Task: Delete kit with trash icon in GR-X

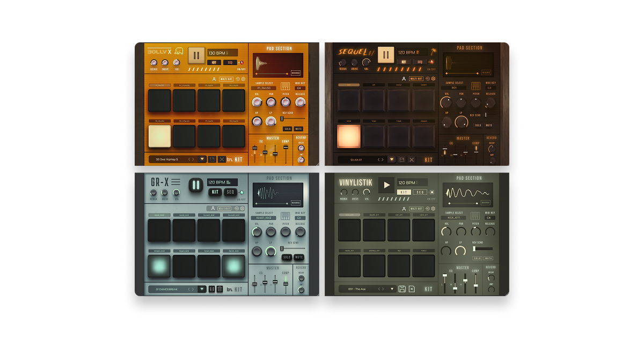Action: tap(219, 289)
